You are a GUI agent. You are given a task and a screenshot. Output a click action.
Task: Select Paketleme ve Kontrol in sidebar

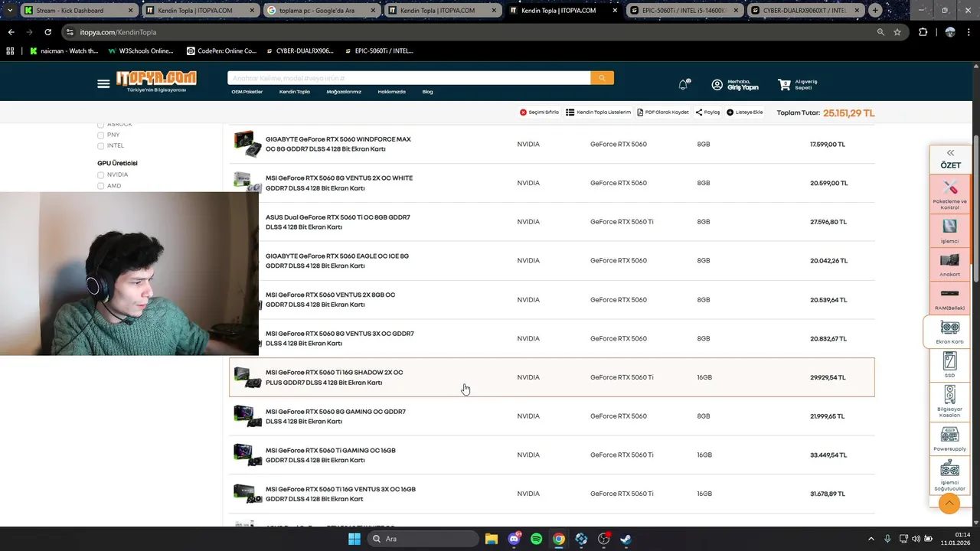(950, 194)
